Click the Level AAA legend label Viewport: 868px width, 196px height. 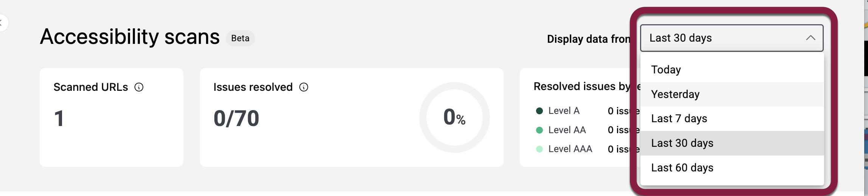570,149
